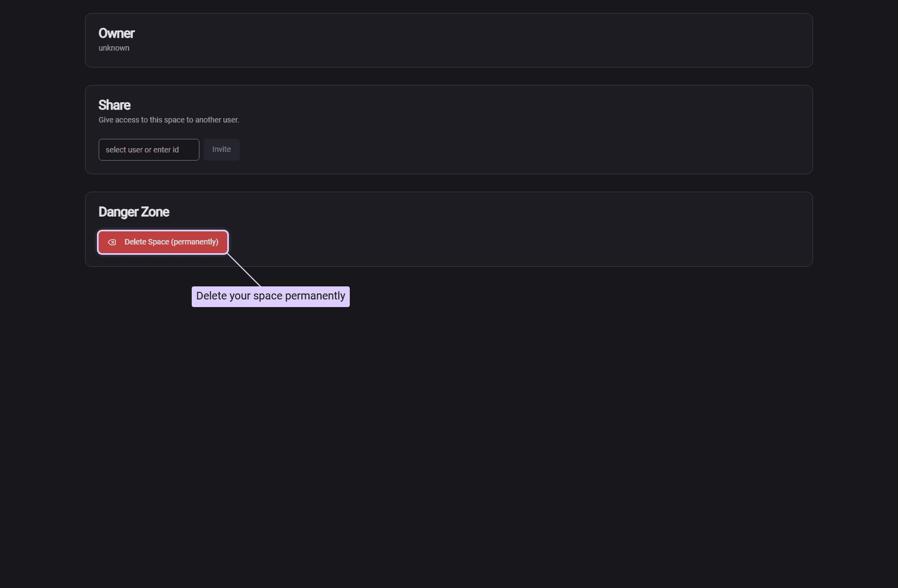Screen dimensions: 898x588
Task: Focus the 'select user or enter id' field
Action: point(148,150)
